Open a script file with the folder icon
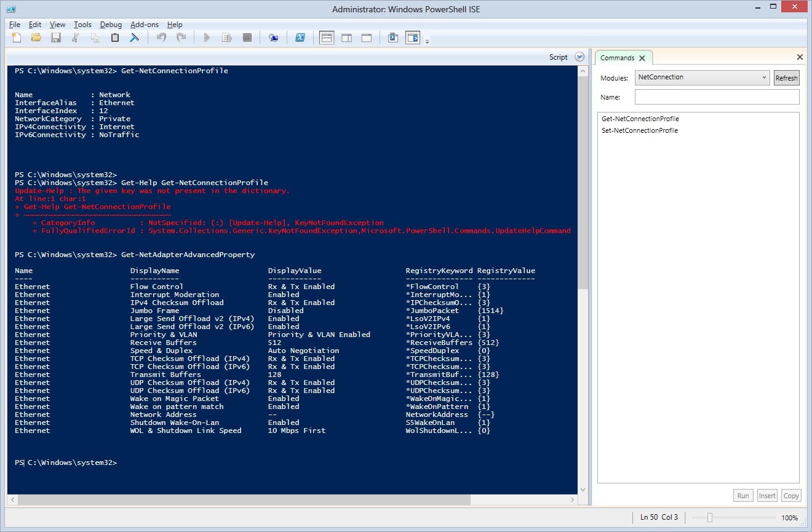 36,38
